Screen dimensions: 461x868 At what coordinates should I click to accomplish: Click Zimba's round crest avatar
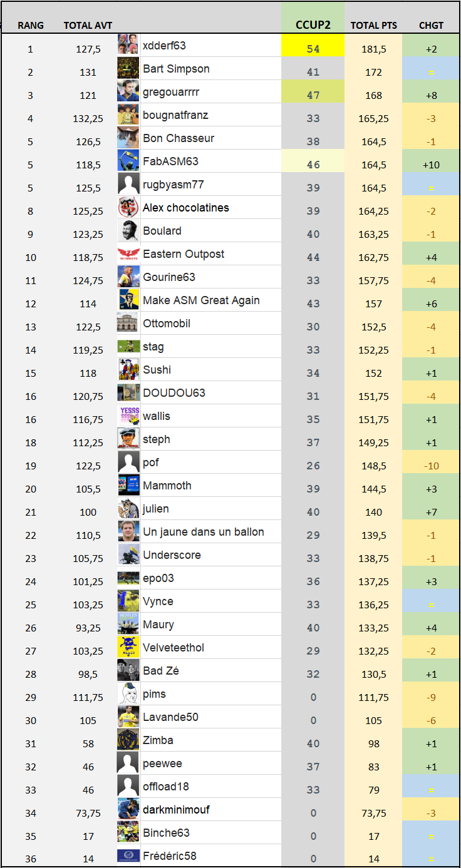pos(128,740)
